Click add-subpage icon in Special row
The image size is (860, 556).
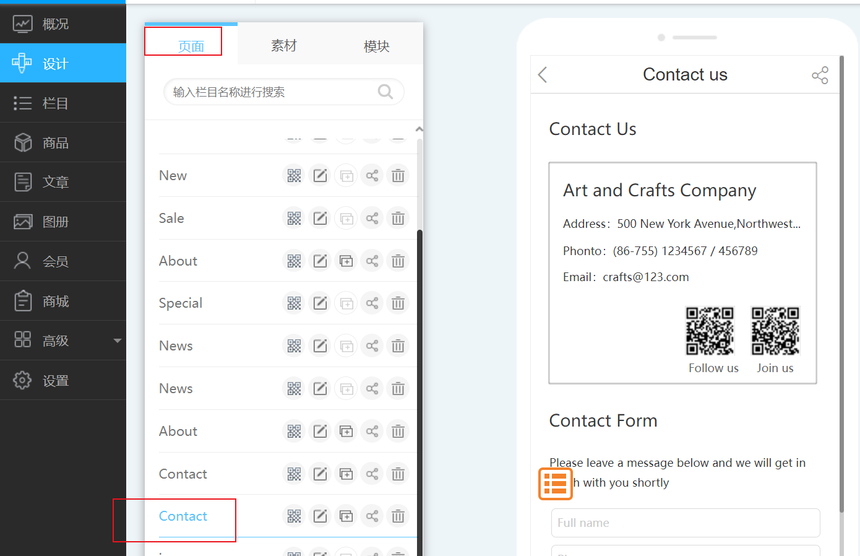pyautogui.click(x=346, y=303)
